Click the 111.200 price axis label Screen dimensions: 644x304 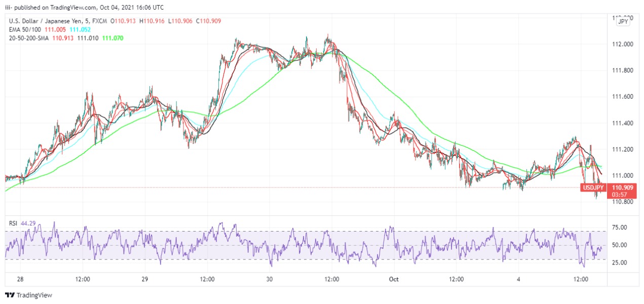click(x=623, y=149)
